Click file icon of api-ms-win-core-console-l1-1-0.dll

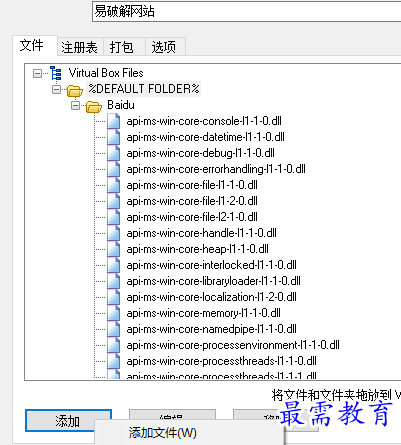[x=114, y=121]
